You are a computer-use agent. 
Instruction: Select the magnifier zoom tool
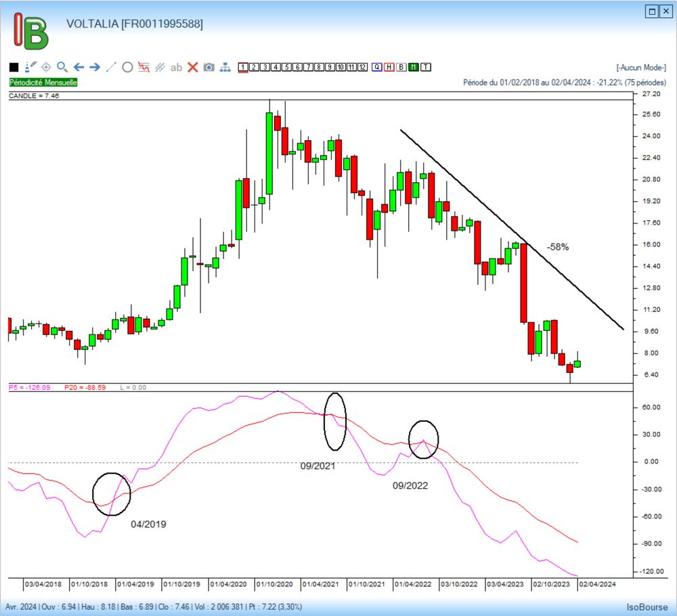click(62, 67)
